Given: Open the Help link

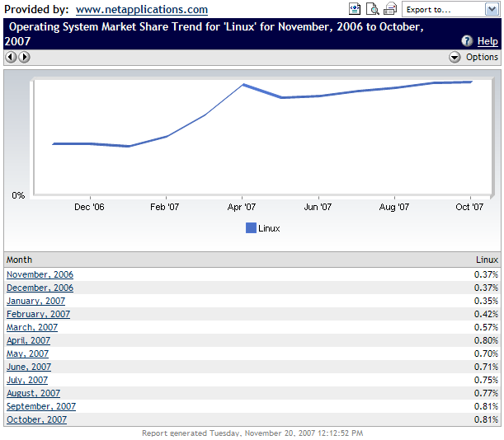Looking at the screenshot, I should point(488,41).
